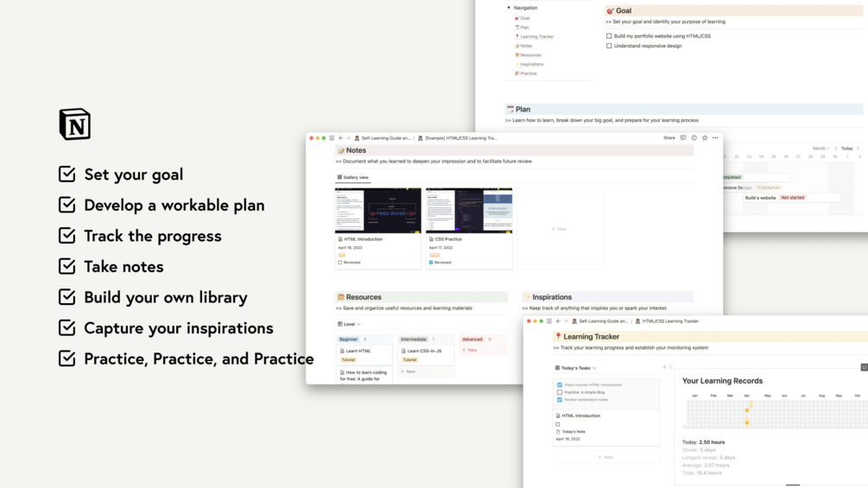The height and width of the screenshot is (488, 868).
Task: Open the CSS Practice gallery thumbnail
Action: [469, 210]
